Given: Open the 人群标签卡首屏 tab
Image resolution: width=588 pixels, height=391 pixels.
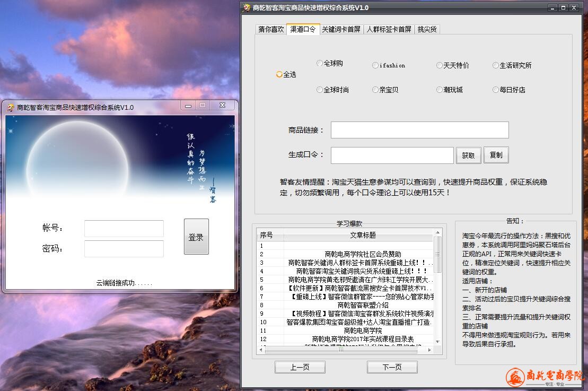Looking at the screenshot, I should [x=389, y=29].
